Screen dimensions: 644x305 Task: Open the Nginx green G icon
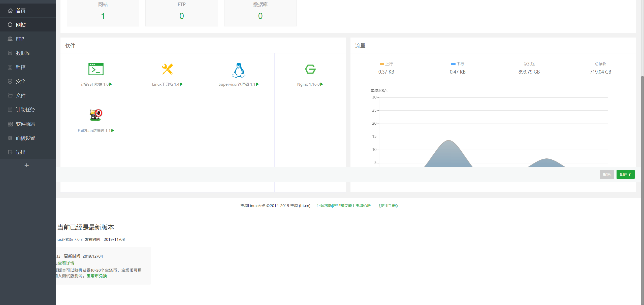point(310,69)
